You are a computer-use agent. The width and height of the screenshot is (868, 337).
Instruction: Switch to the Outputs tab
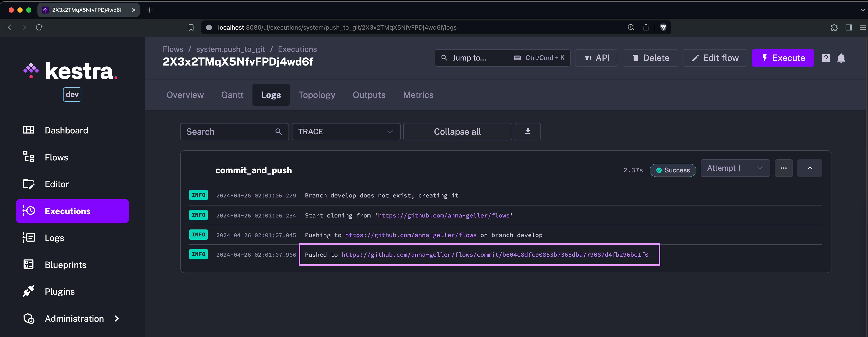coord(369,95)
